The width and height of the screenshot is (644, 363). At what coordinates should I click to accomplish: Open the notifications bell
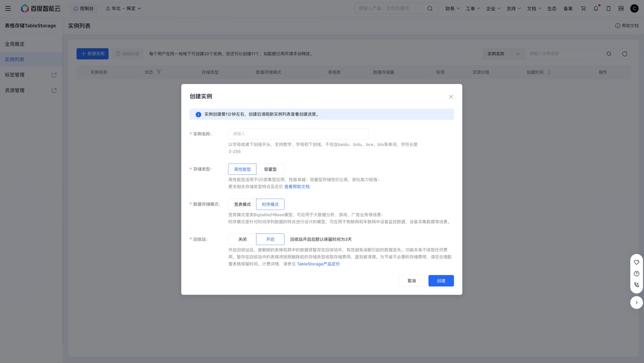coord(596,8)
